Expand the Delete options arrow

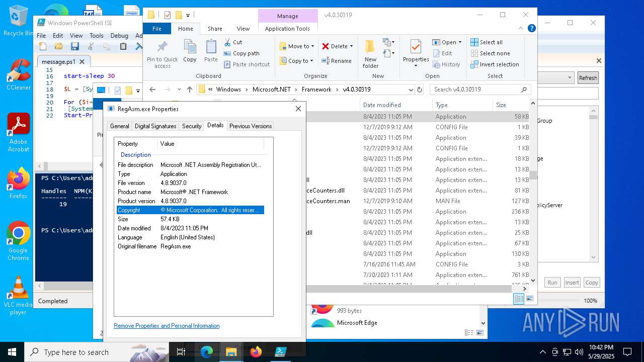pyautogui.click(x=351, y=46)
